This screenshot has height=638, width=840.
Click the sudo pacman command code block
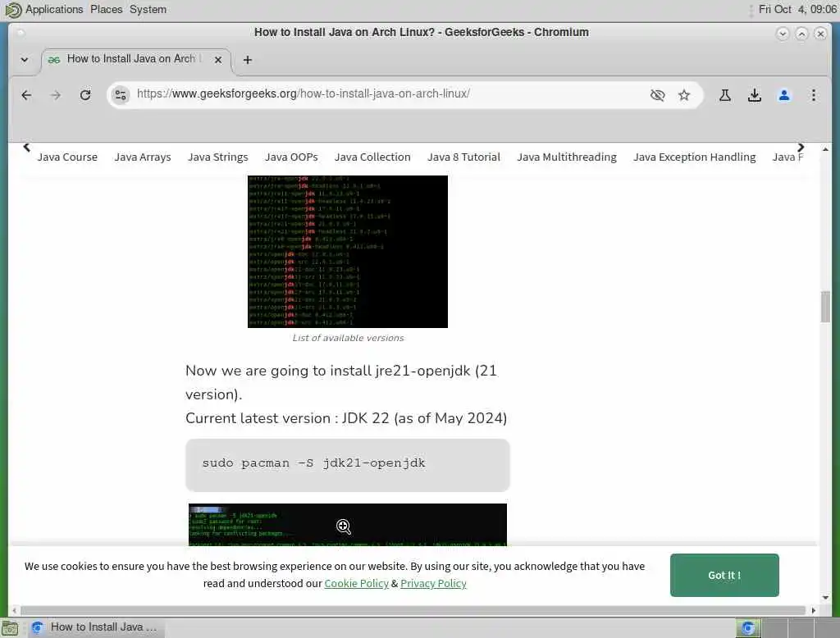click(x=348, y=465)
